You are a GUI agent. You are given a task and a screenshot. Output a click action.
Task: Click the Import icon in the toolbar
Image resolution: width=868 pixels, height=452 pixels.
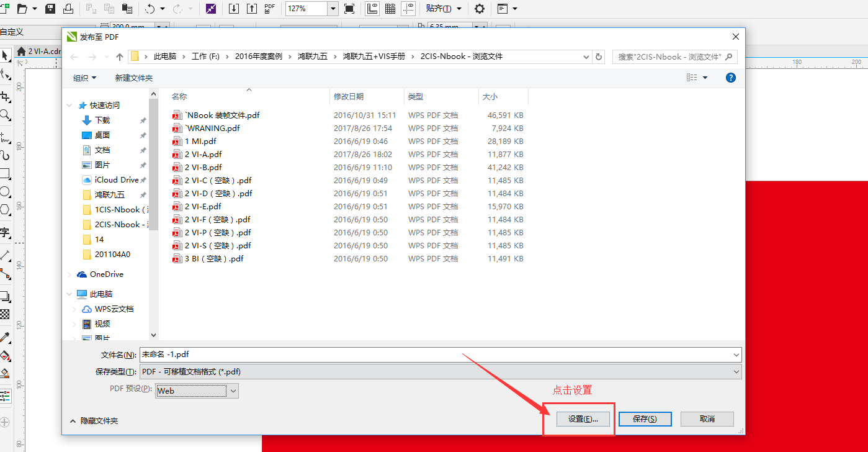[x=234, y=9]
